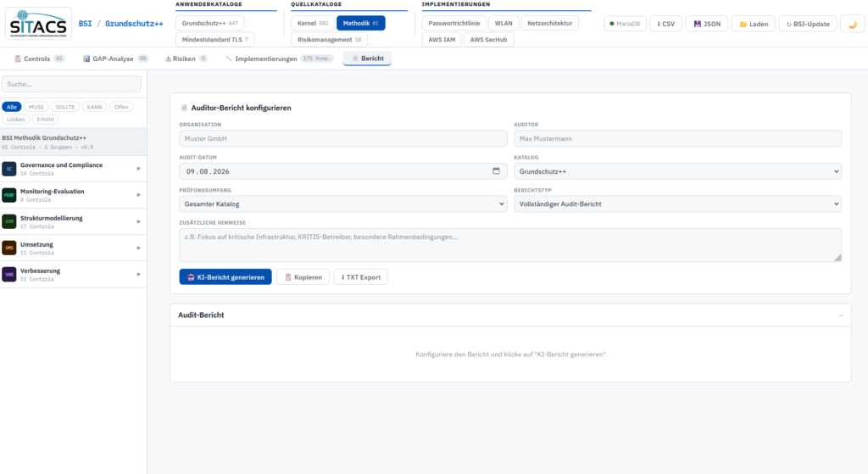
Task: Focus the Organisation input field
Action: [x=343, y=138]
